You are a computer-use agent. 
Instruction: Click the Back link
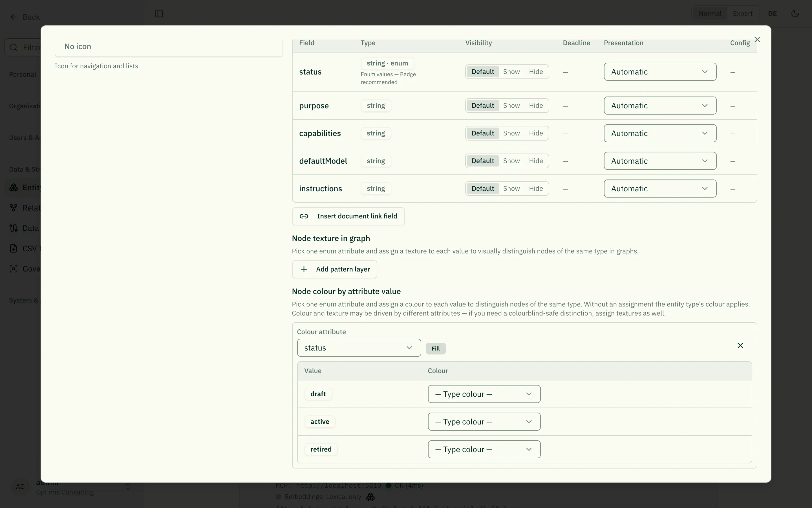[x=25, y=17]
